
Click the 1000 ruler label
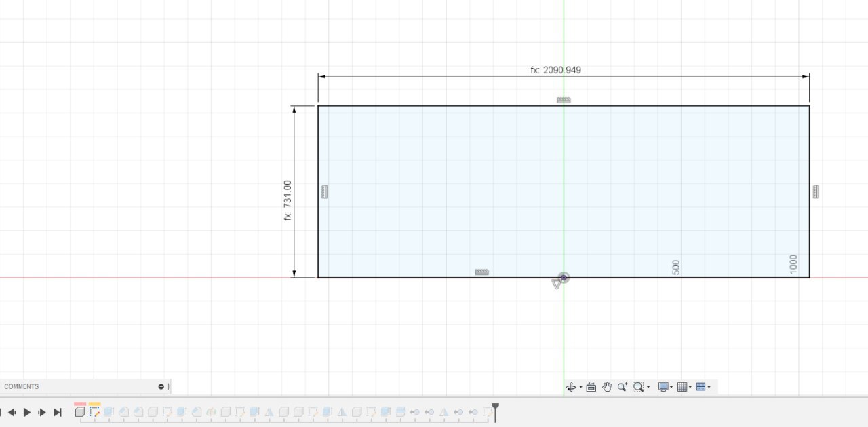(x=793, y=265)
